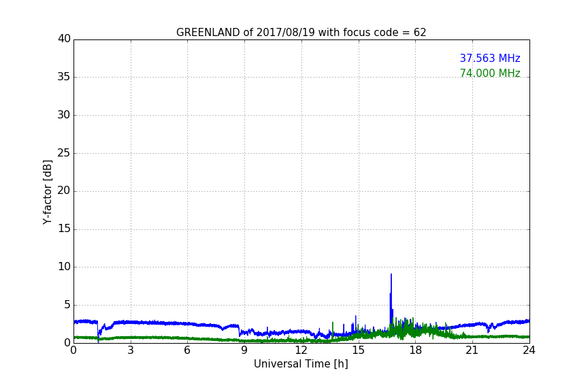Viewport: 588px width, 392px height.
Task: Click x-axis tick label 21
Action: click(472, 350)
